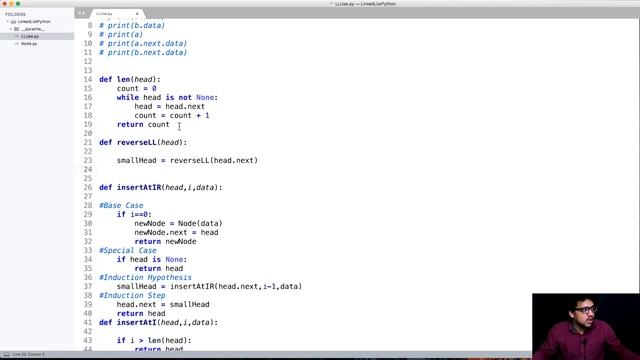
Task: Click the line 'head = head.next'
Action: tap(169, 106)
